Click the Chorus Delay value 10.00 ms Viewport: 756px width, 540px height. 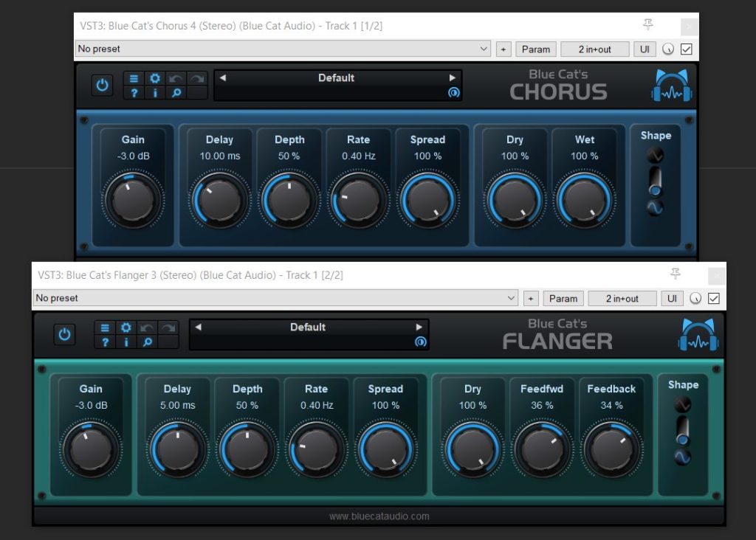pyautogui.click(x=220, y=156)
